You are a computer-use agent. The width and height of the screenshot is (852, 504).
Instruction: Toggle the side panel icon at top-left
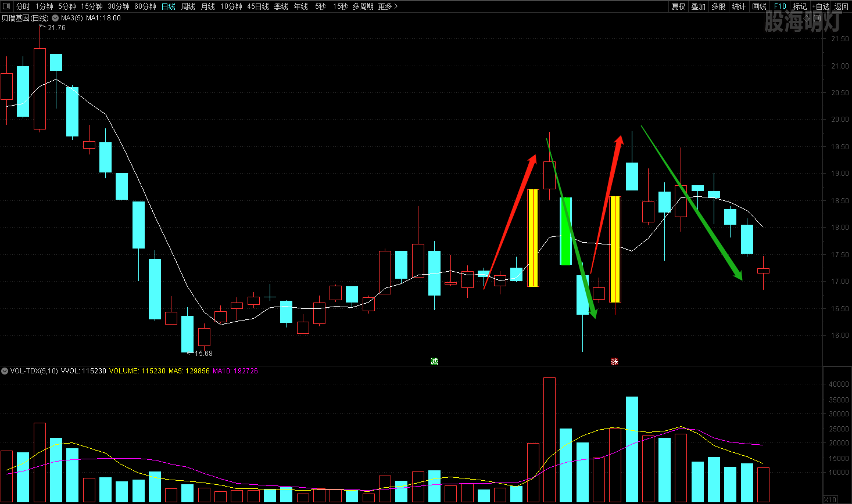pyautogui.click(x=6, y=6)
